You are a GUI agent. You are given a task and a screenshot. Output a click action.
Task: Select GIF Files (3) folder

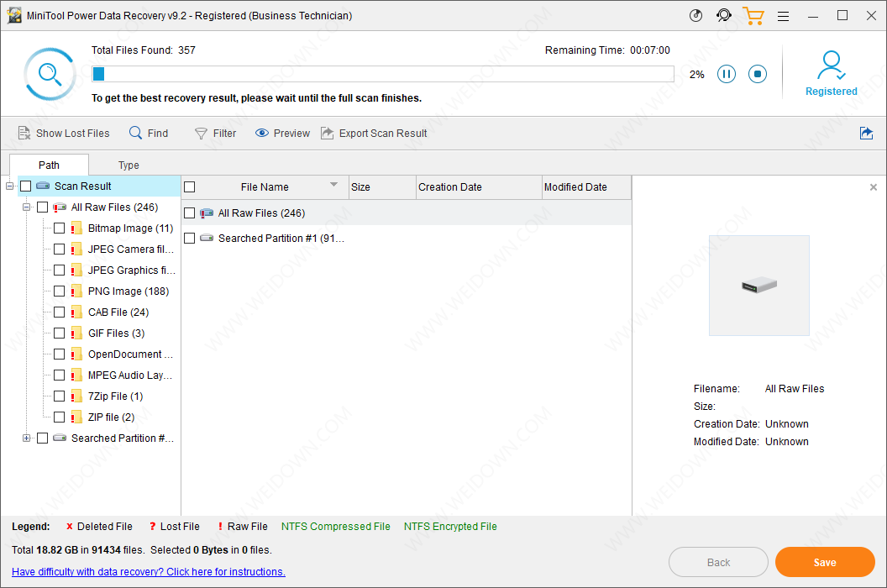click(116, 333)
